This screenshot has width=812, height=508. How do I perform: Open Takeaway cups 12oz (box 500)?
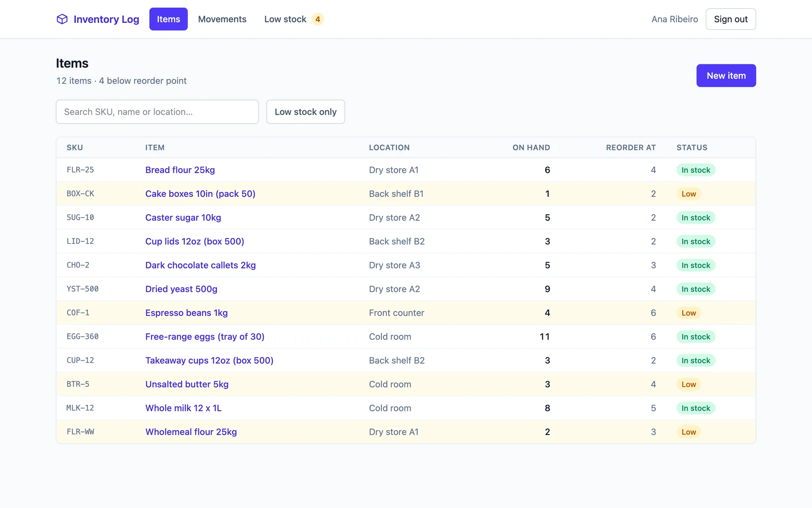pyautogui.click(x=209, y=360)
